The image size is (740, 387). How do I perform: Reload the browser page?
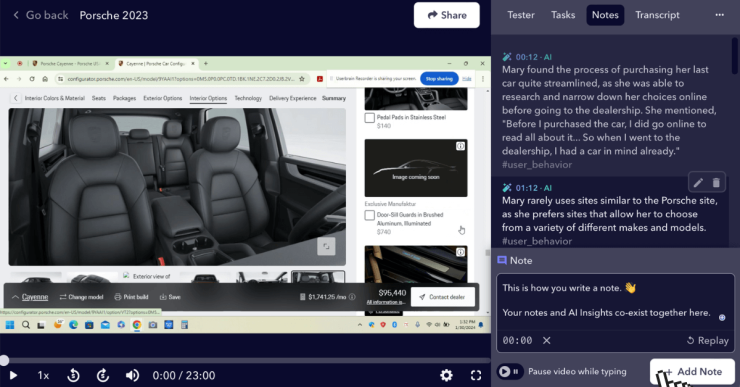click(x=32, y=79)
